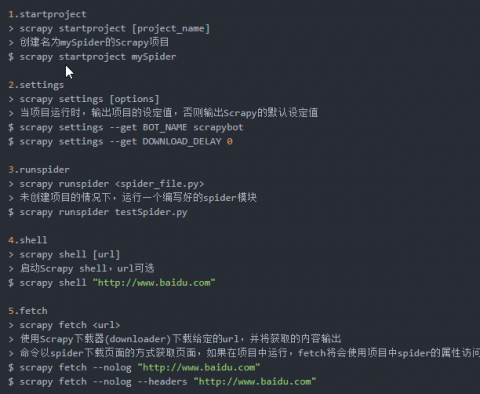
Task: Click the BOT_NAME setting text
Action: point(165,127)
